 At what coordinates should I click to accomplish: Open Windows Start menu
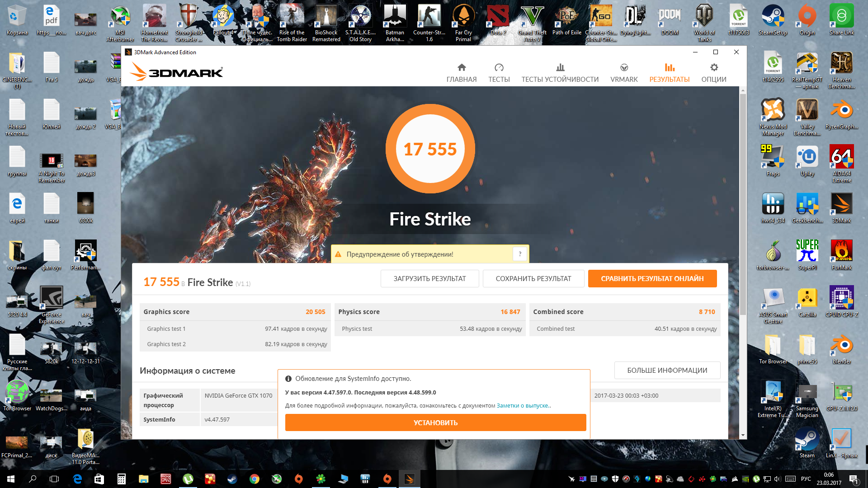[11, 479]
